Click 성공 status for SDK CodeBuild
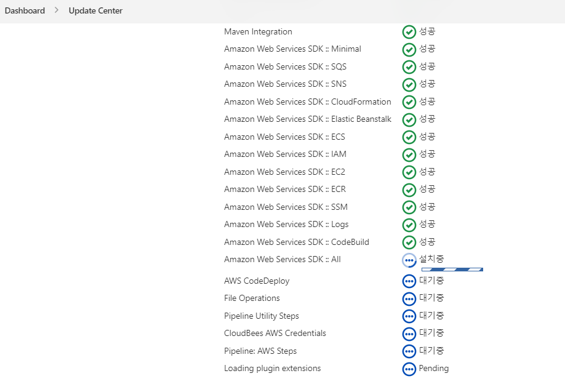 pos(427,242)
